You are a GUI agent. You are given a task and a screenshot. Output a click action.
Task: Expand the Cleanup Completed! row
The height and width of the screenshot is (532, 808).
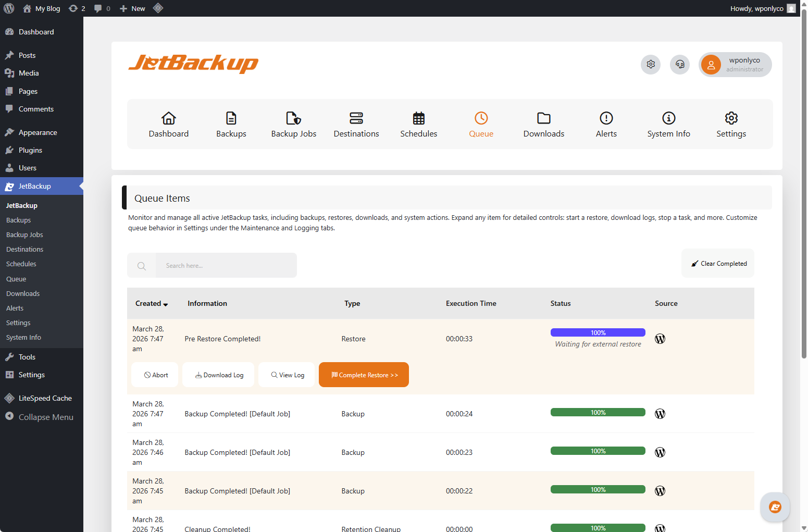coord(441,522)
